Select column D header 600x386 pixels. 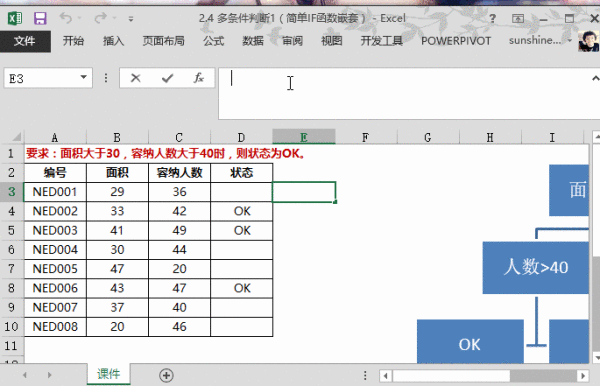pyautogui.click(x=241, y=137)
